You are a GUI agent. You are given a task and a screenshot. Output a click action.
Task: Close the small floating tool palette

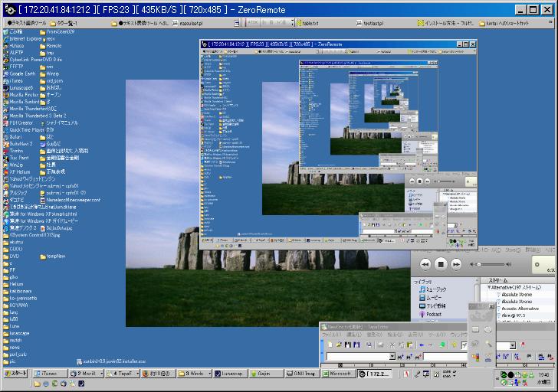(491, 306)
